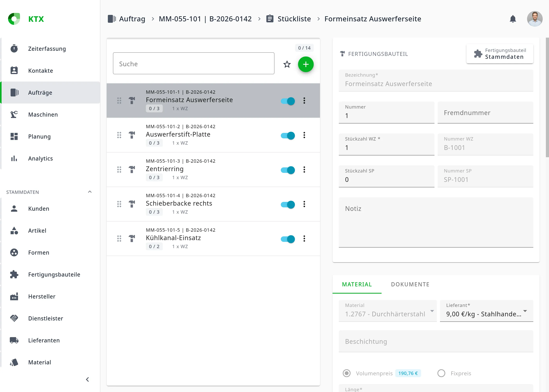Toggle switch for Kühlkanal-Einsatz
Image resolution: width=549 pixels, height=392 pixels.
tap(288, 239)
